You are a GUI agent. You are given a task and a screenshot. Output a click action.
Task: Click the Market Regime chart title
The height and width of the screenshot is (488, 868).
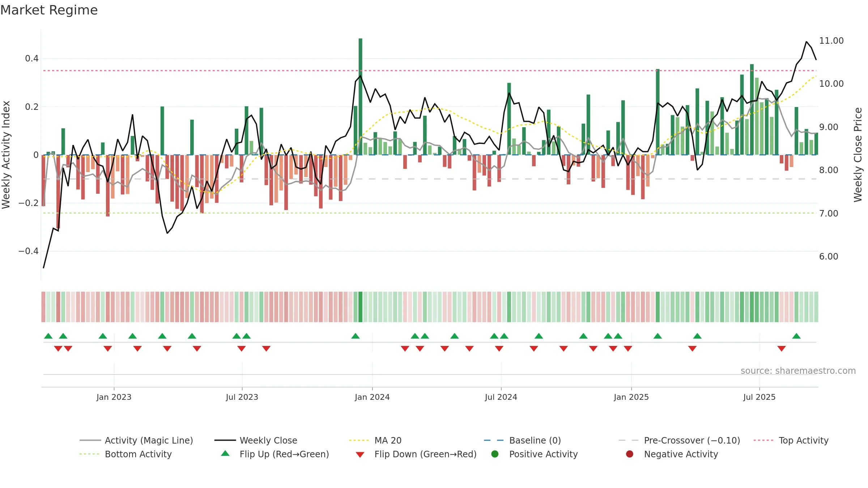pos(49,10)
